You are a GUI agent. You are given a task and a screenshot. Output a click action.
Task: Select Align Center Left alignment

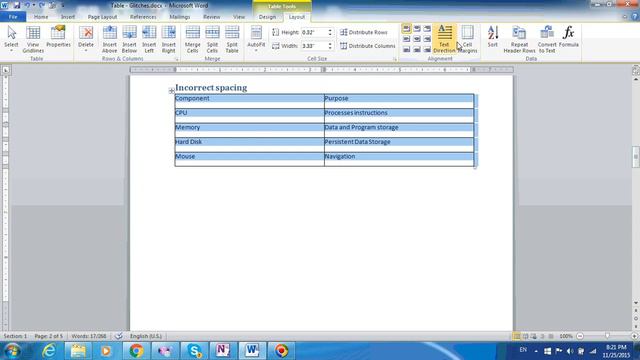[406, 39]
